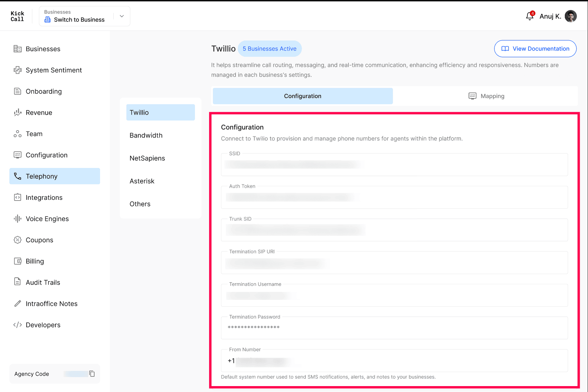Switch to the Mapping tab
The height and width of the screenshot is (392, 588).
486,96
